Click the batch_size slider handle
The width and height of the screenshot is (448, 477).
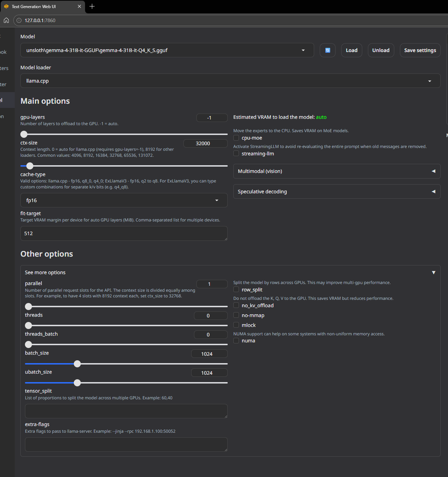click(x=77, y=364)
